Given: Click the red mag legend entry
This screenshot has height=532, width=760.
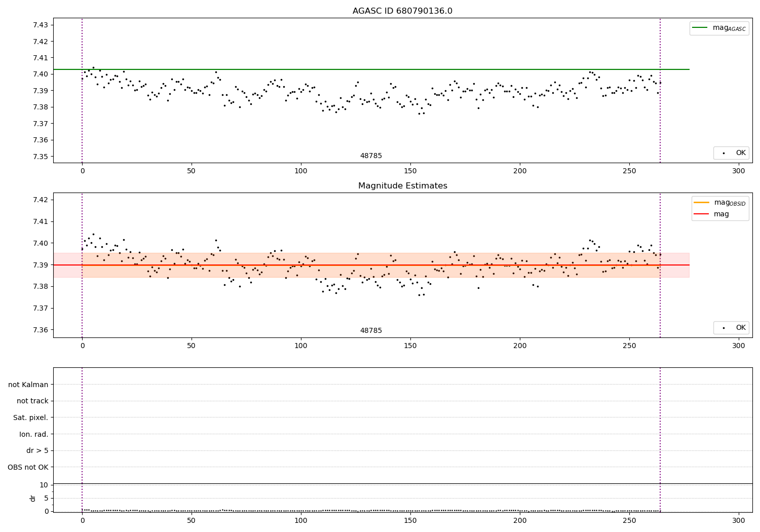Looking at the screenshot, I should pyautogui.click(x=711, y=214).
